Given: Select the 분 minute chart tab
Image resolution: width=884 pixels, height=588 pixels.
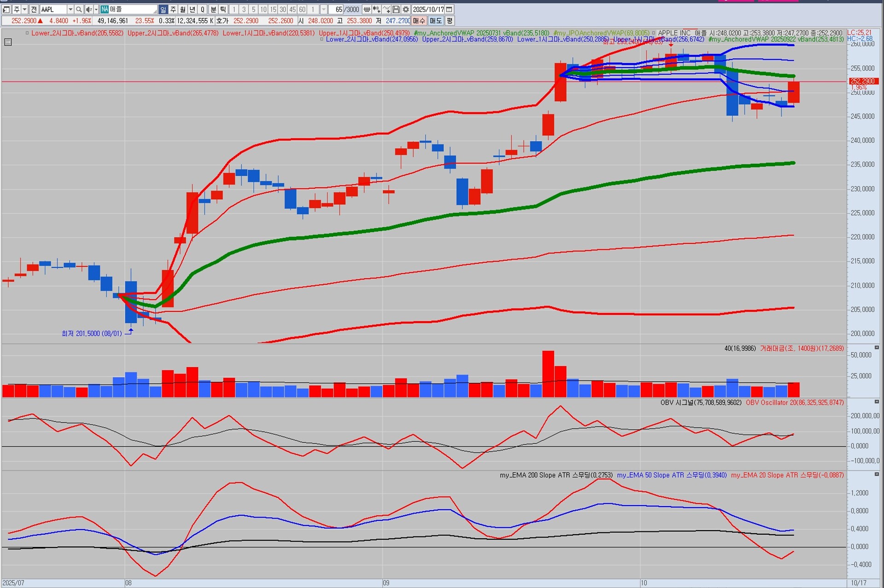Looking at the screenshot, I should [213, 9].
